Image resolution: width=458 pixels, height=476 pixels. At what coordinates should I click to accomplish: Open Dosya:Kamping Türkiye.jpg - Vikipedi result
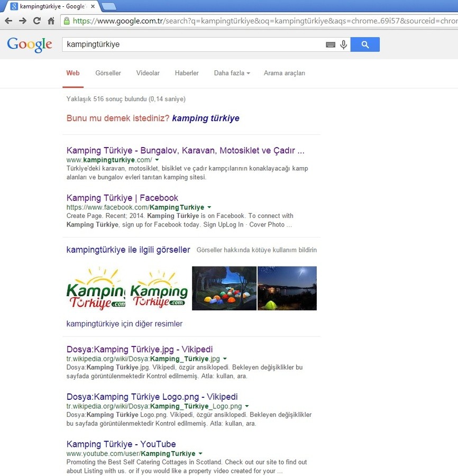140,349
